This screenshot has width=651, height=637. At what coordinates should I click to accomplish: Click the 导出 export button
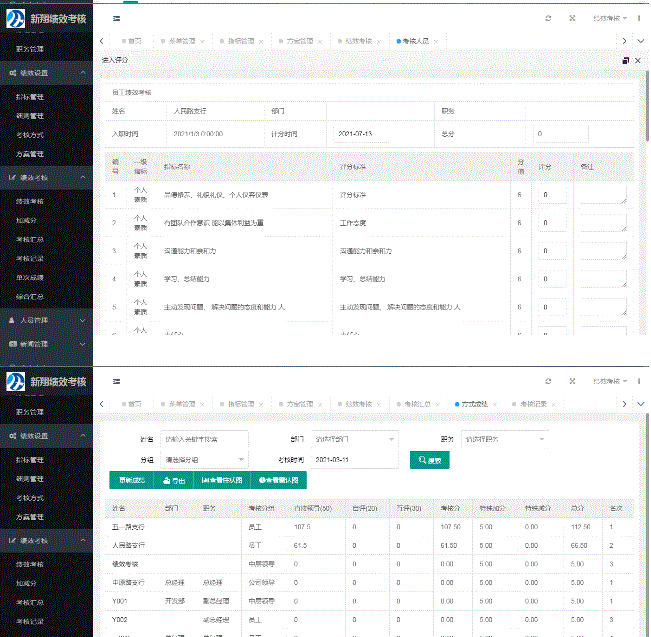pos(175,481)
